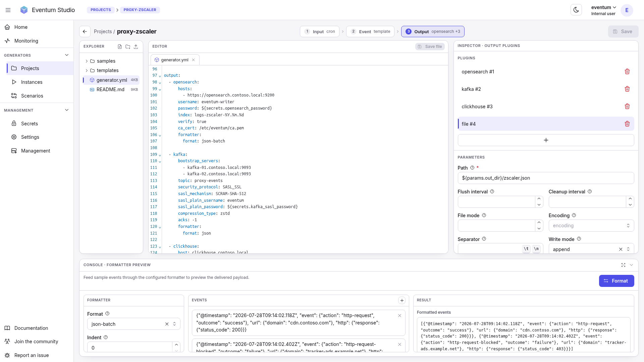Select generator.yml in the explorer tree
644x362 pixels.
tap(111, 80)
